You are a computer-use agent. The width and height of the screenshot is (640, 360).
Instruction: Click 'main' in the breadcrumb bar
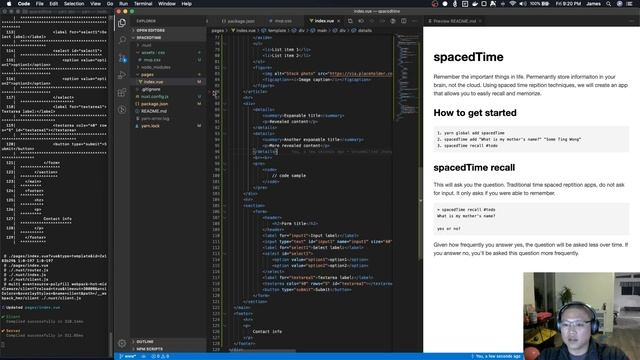(322, 30)
